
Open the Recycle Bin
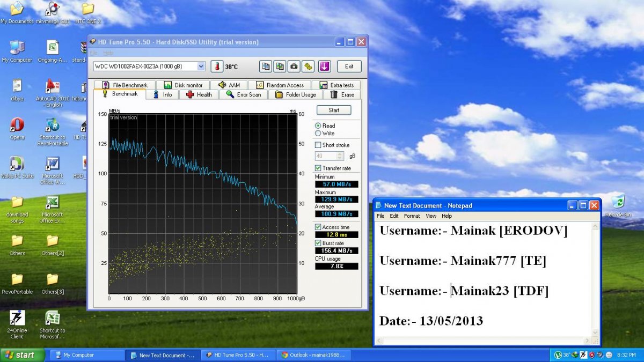click(x=618, y=205)
